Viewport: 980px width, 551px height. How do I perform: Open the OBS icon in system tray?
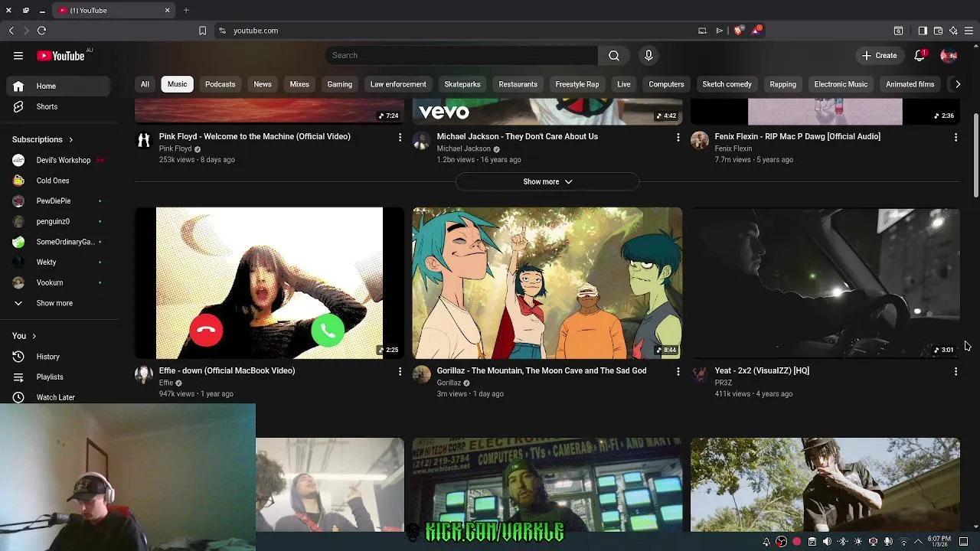click(x=781, y=542)
